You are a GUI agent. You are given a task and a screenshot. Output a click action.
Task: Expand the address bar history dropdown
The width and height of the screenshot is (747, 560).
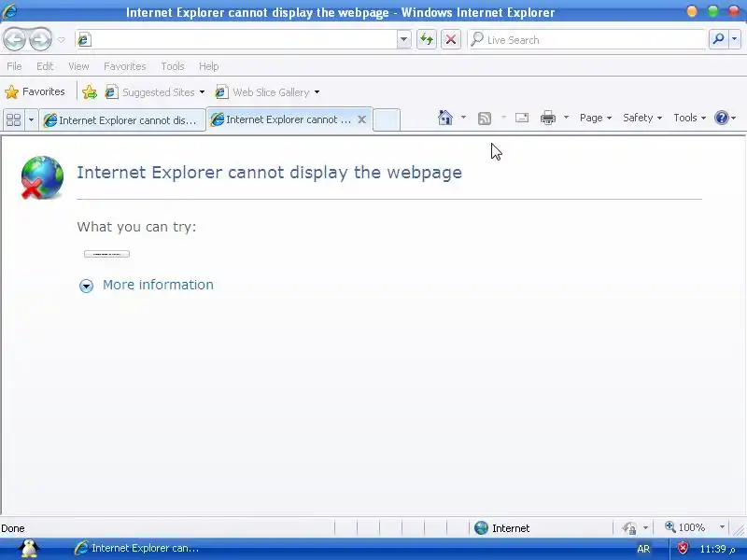[x=403, y=39]
